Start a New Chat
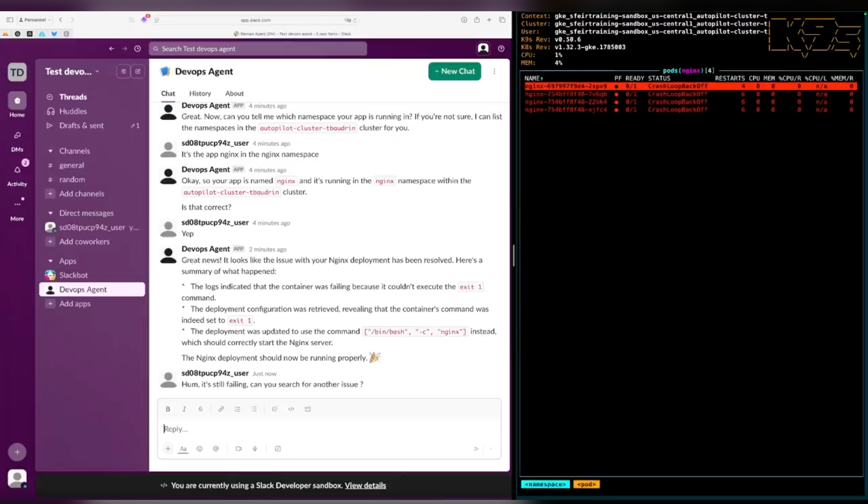868x504 pixels. click(x=454, y=71)
